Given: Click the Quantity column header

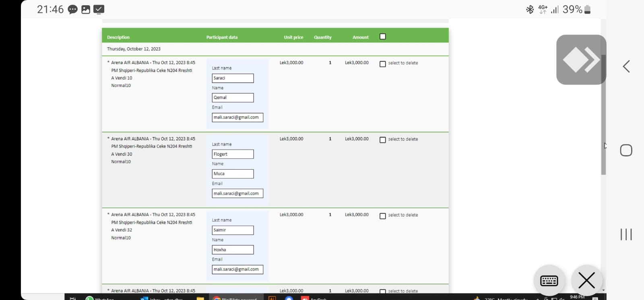Looking at the screenshot, I should 323,37.
